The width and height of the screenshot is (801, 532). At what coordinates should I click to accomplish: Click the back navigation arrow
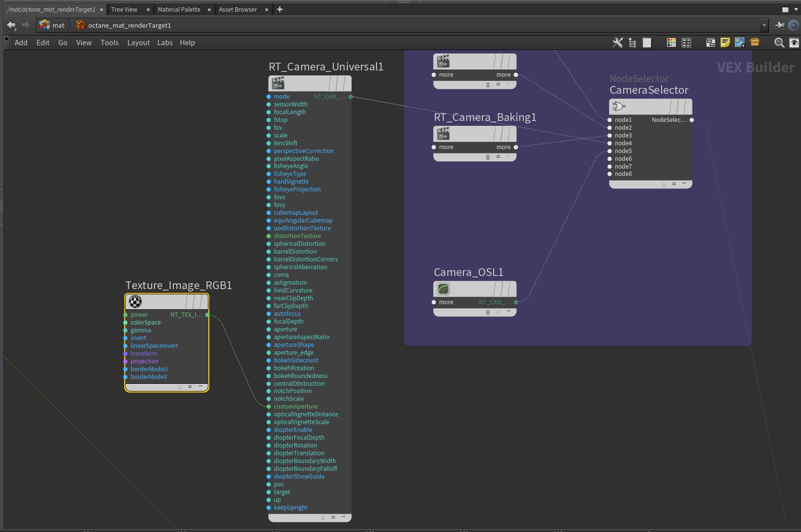coord(11,25)
